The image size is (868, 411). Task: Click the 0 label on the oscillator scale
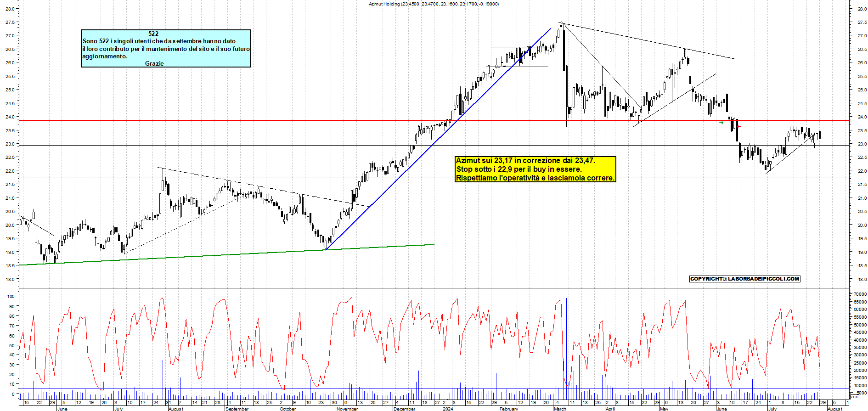13,394
